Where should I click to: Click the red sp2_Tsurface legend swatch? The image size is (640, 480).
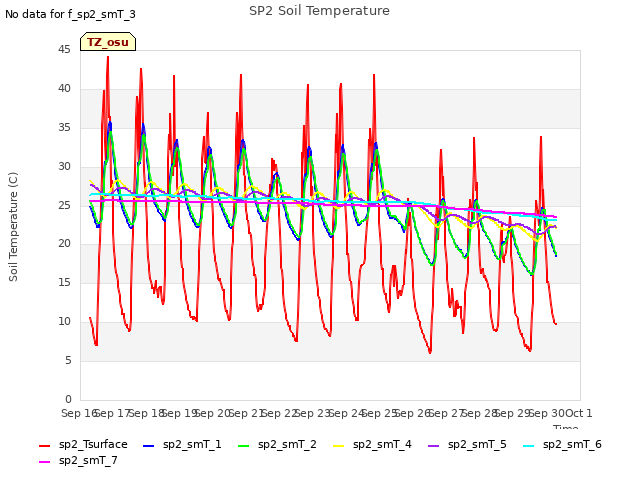click(x=44, y=446)
